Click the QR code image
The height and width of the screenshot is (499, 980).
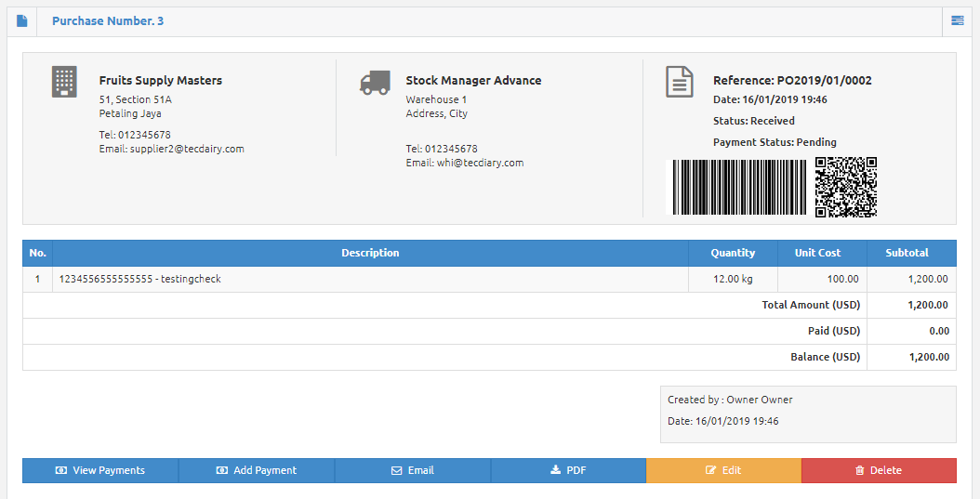pos(846,187)
